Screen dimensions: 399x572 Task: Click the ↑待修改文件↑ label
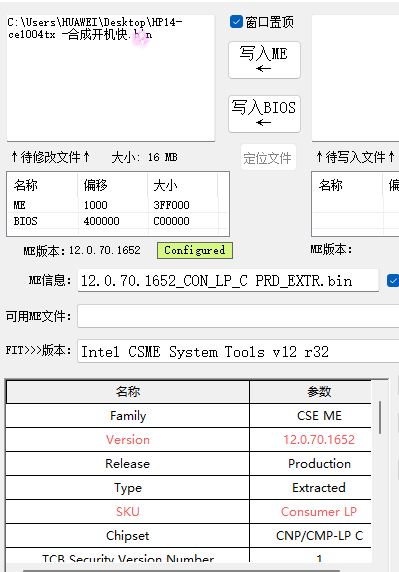coord(50,157)
